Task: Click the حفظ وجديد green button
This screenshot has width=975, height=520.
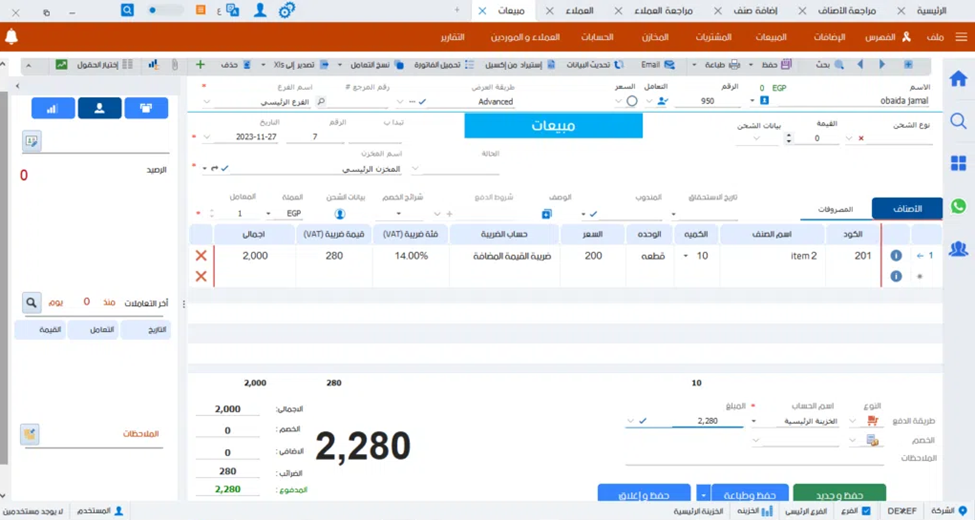Action: [838, 493]
